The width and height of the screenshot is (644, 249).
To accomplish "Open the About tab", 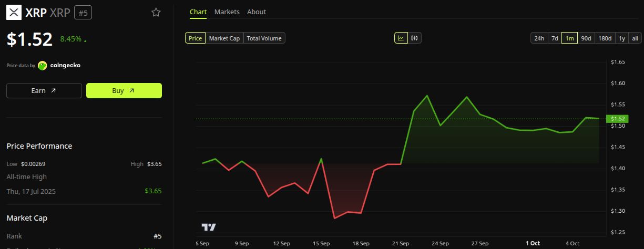I will pos(257,12).
